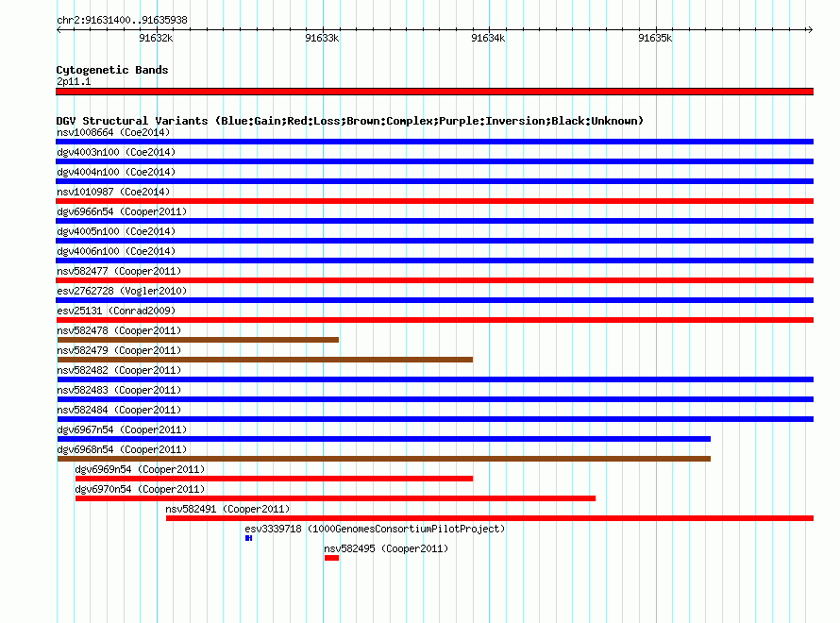840x623 pixels.
Task: Click the nsv1010987 red loss bar
Action: pyautogui.click(x=434, y=201)
